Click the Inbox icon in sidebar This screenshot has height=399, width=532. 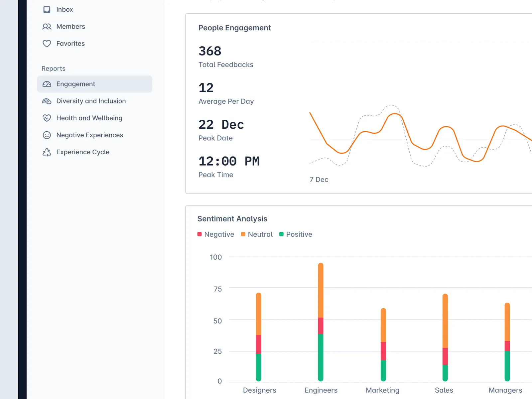[47, 10]
